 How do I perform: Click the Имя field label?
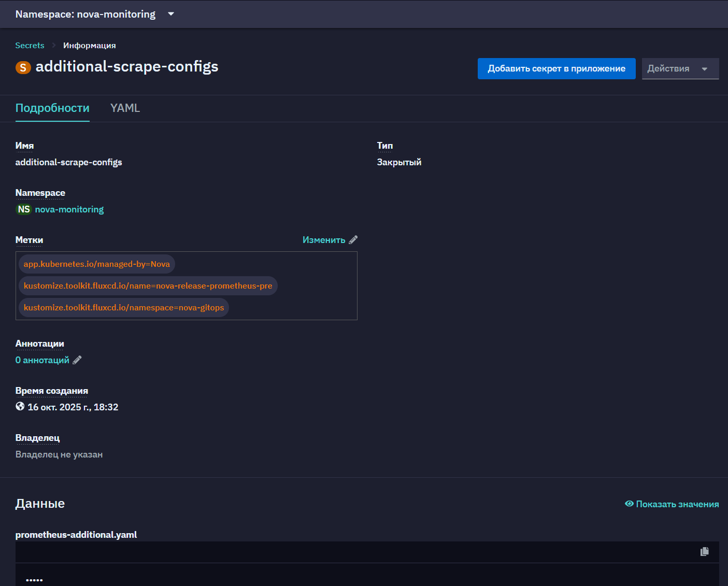(x=24, y=146)
